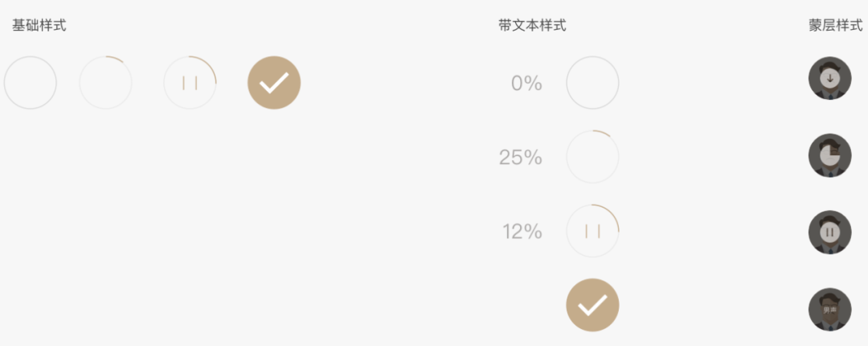
Task: Select the 12% progress text label
Action: [522, 232]
